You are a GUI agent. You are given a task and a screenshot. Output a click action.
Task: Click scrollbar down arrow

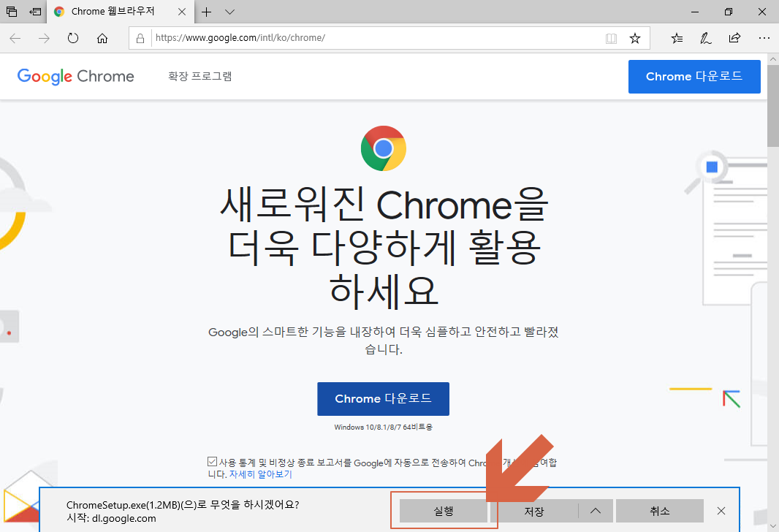coord(773,526)
